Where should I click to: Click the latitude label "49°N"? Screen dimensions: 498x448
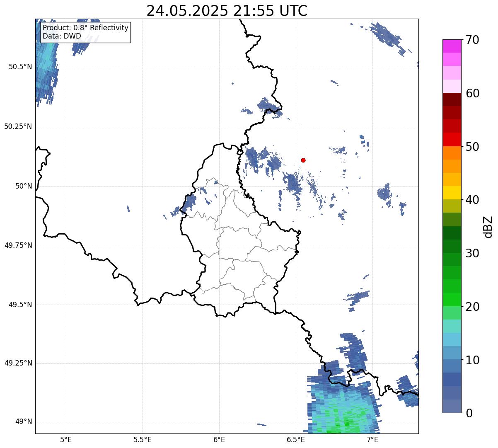point(24,422)
